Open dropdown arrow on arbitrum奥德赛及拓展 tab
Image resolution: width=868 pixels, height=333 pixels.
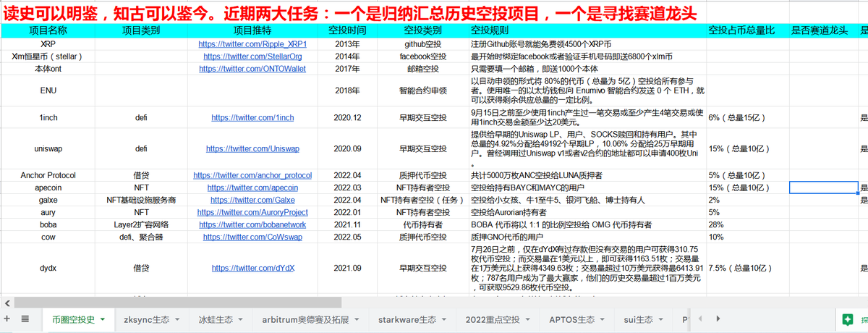(x=358, y=319)
